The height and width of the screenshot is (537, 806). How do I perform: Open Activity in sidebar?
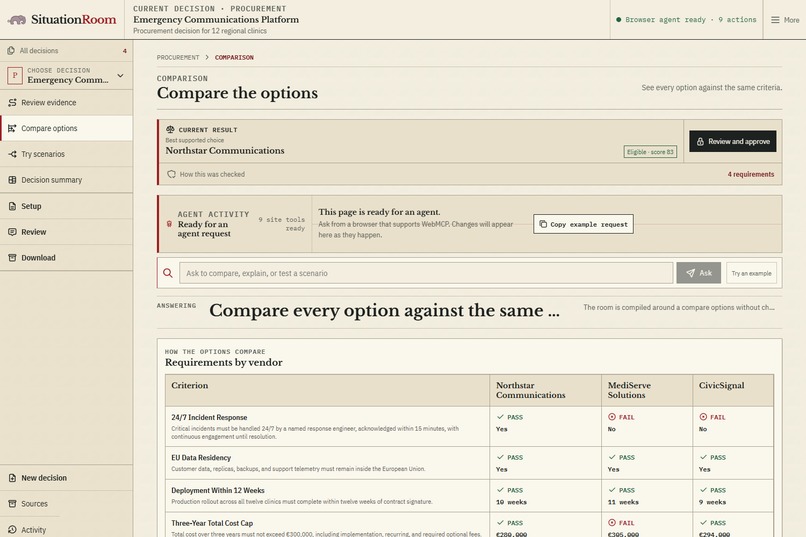pyautogui.click(x=66, y=529)
